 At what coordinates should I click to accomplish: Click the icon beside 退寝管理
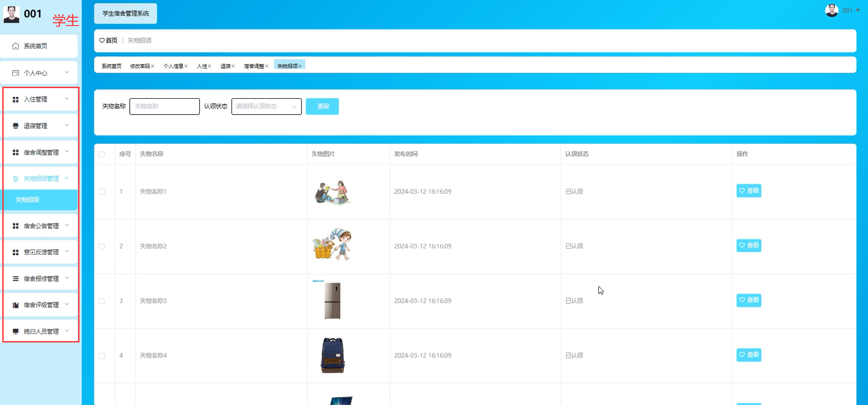point(16,126)
